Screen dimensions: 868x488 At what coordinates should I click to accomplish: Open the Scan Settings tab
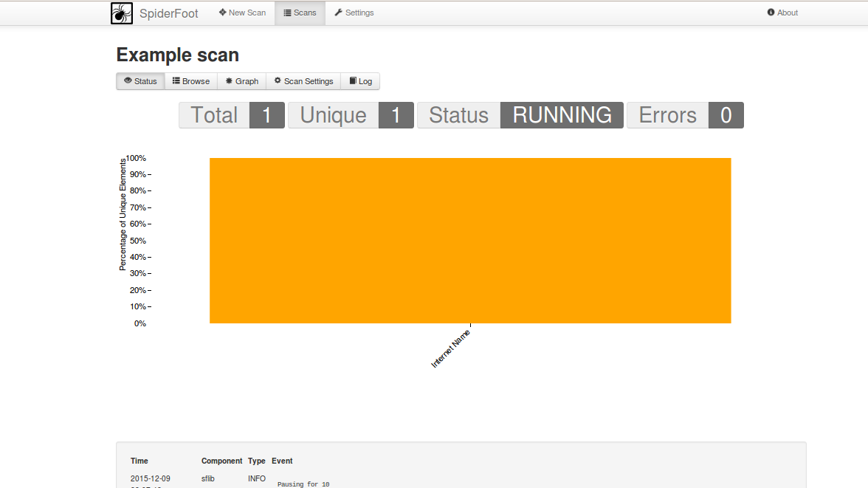tap(303, 81)
